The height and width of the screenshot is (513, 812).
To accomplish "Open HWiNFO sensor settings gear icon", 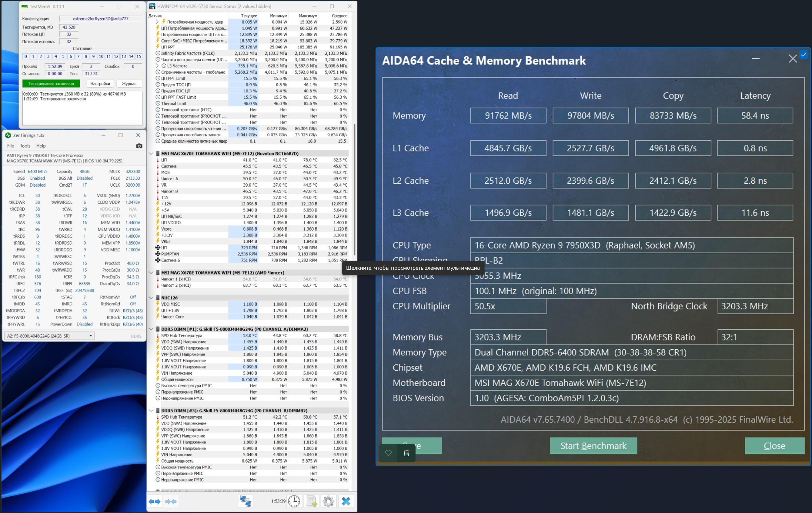I will click(328, 501).
